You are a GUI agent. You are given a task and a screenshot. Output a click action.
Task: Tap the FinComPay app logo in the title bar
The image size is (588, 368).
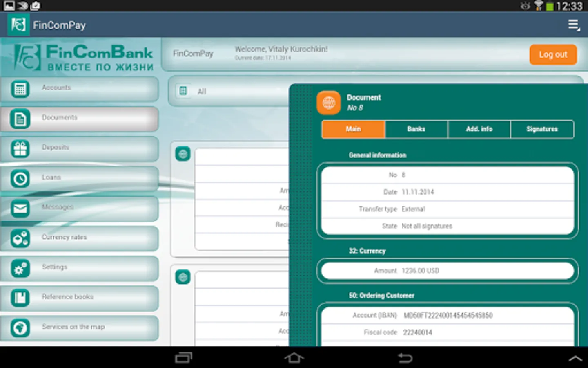(x=18, y=25)
